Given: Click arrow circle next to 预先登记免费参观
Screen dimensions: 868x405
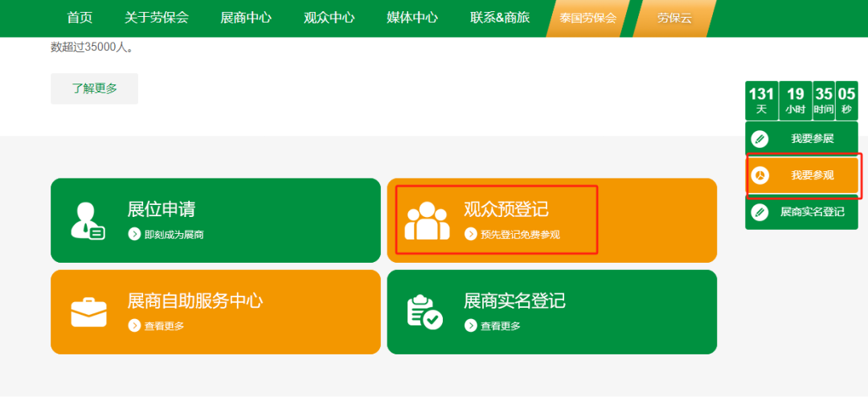Looking at the screenshot, I should 470,234.
